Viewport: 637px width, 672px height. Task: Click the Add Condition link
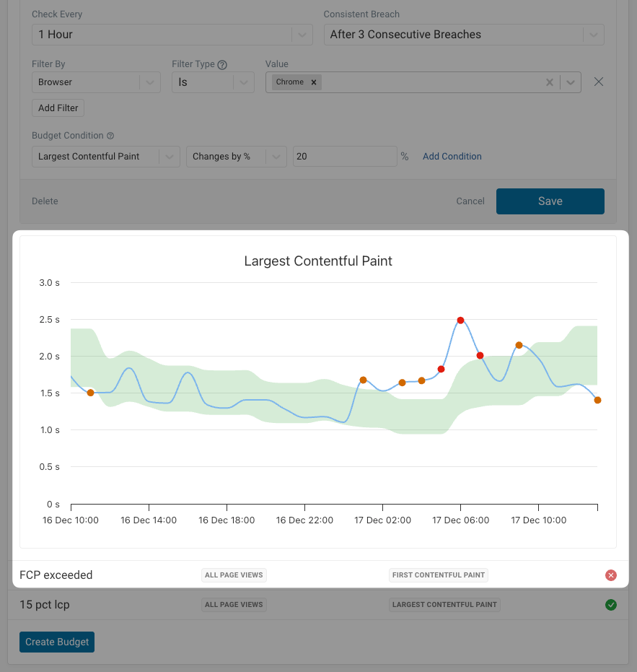coord(452,157)
